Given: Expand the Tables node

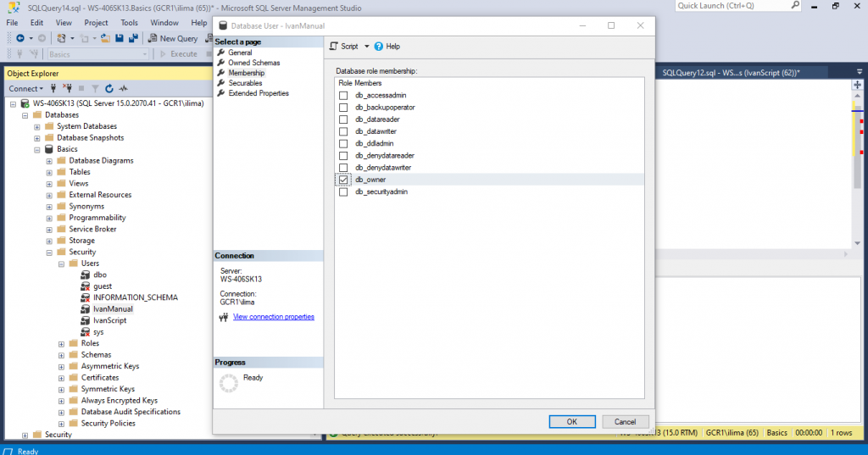Looking at the screenshot, I should [x=49, y=172].
